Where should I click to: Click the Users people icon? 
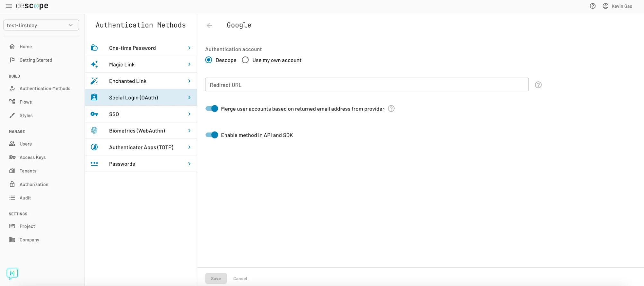[x=12, y=144]
